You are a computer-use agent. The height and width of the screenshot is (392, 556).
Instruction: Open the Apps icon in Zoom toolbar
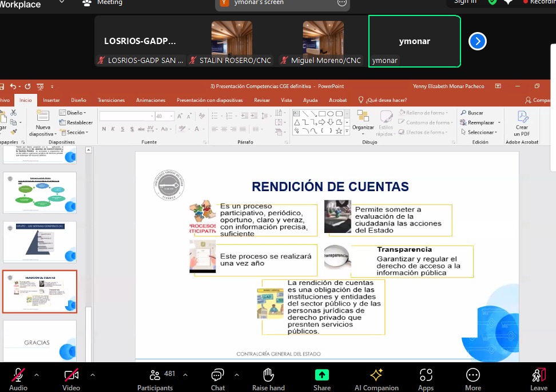click(x=426, y=375)
